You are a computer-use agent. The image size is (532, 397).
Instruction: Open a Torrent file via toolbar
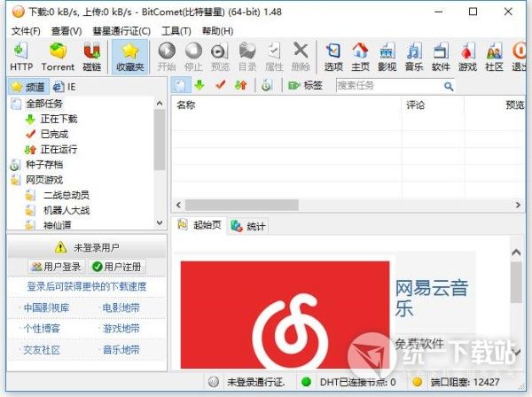point(59,56)
